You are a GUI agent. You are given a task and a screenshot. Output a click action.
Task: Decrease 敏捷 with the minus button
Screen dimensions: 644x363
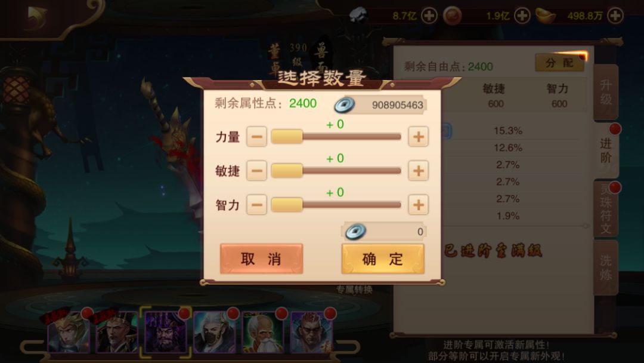click(x=256, y=171)
